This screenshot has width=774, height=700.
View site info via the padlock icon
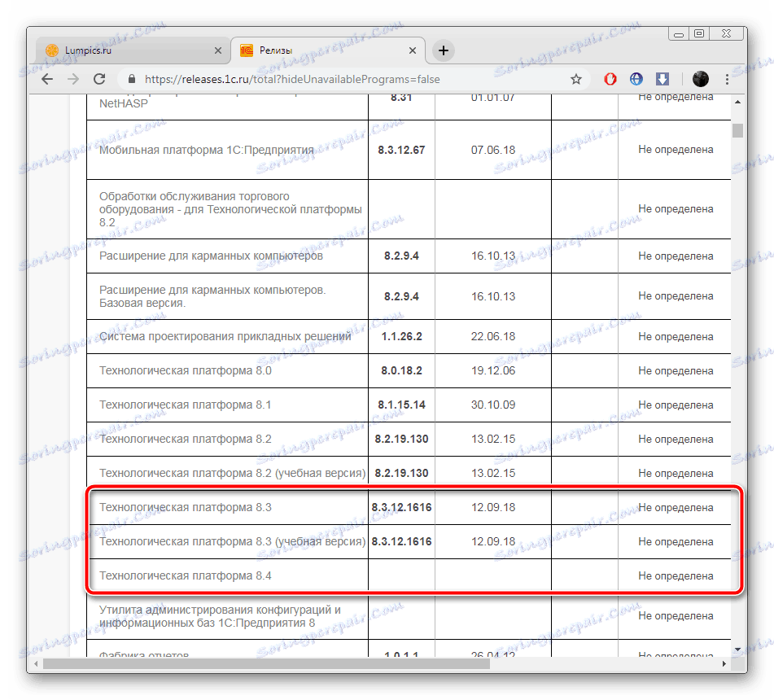click(x=132, y=79)
